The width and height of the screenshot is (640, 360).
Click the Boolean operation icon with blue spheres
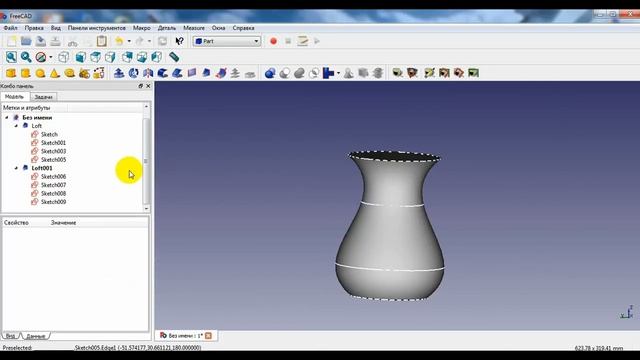[270, 73]
